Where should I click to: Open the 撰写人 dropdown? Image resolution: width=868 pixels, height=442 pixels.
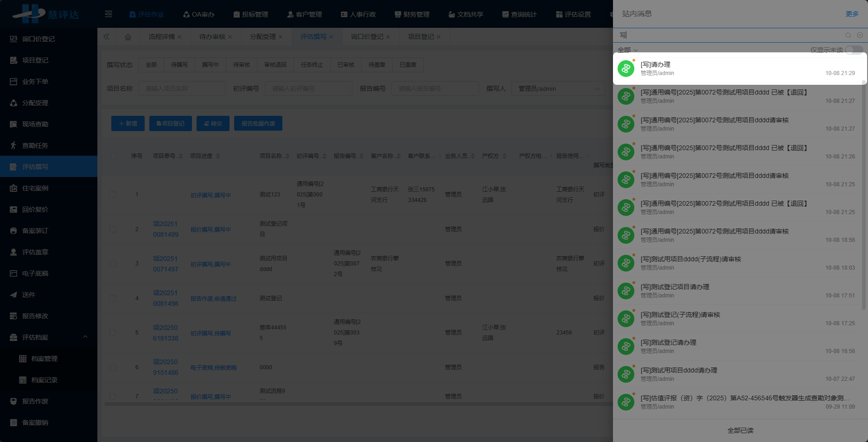click(558, 88)
